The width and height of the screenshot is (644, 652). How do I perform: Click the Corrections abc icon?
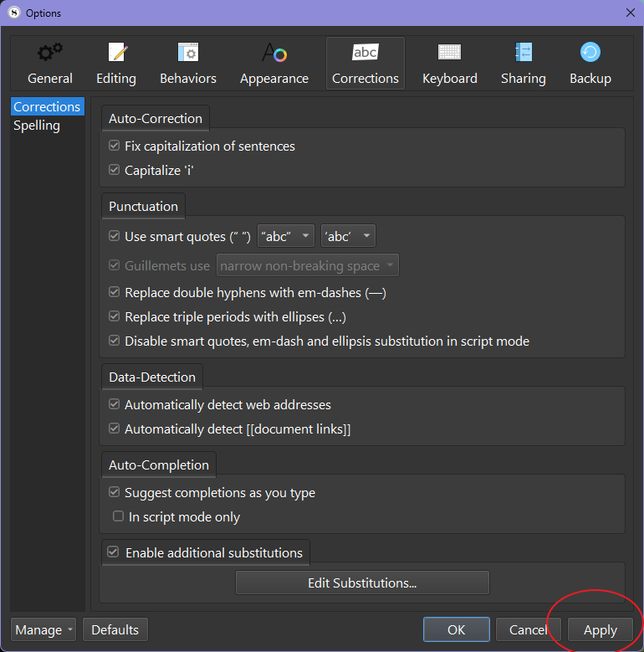point(365,53)
